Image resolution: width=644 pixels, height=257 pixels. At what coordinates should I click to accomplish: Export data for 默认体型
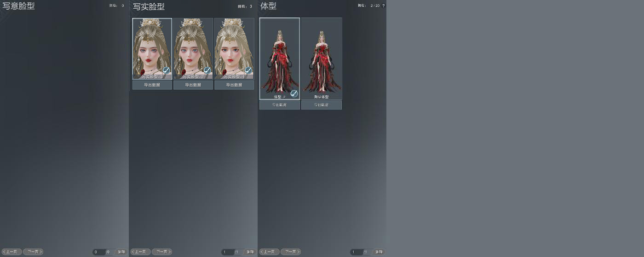[x=322, y=105]
